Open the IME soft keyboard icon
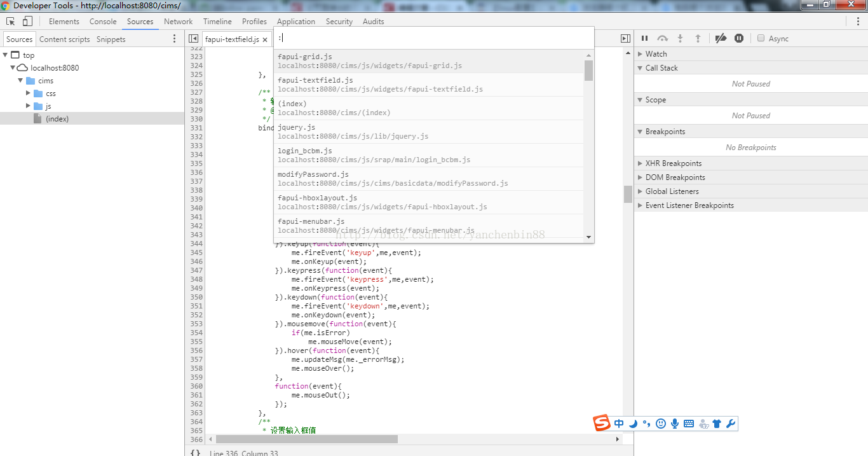This screenshot has height=456, width=868. tap(689, 424)
